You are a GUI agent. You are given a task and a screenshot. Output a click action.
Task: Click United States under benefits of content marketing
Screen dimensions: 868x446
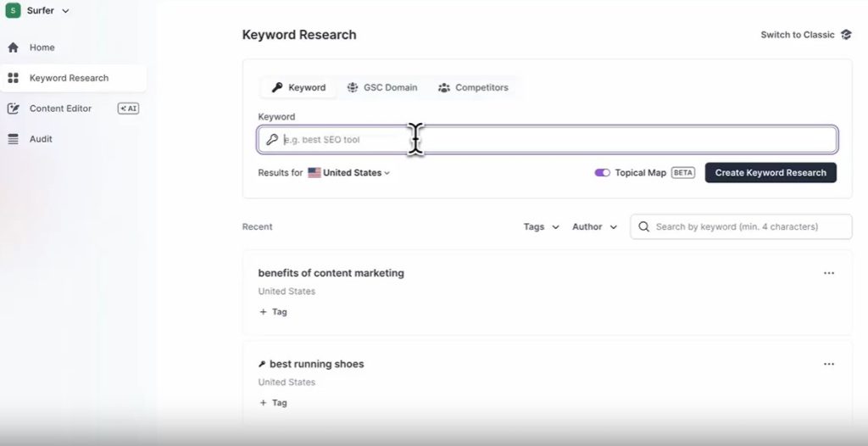click(x=287, y=292)
